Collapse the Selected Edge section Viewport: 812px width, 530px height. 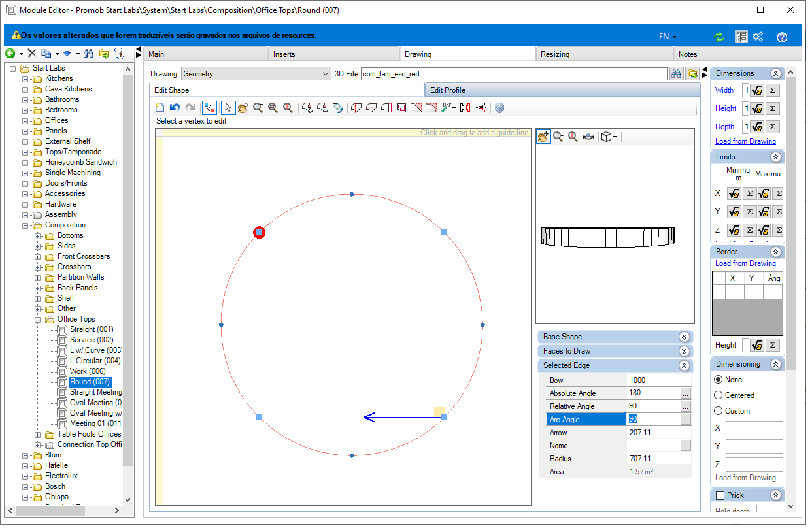684,365
